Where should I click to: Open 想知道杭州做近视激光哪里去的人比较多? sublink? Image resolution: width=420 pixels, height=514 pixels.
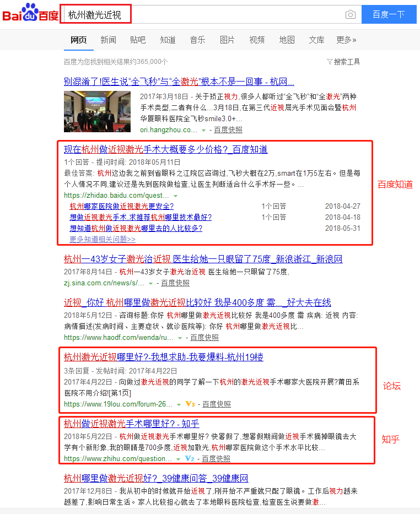pos(136,228)
